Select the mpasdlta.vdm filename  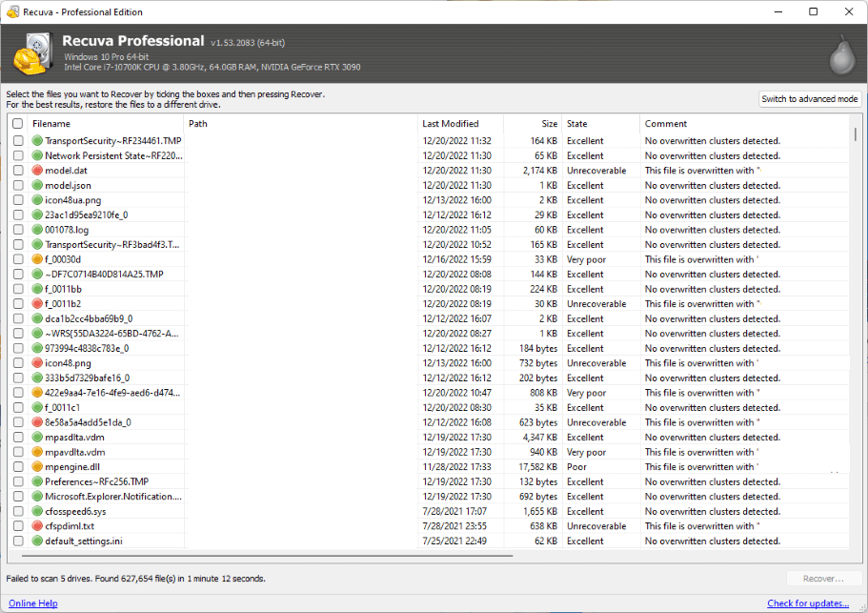[x=74, y=437]
